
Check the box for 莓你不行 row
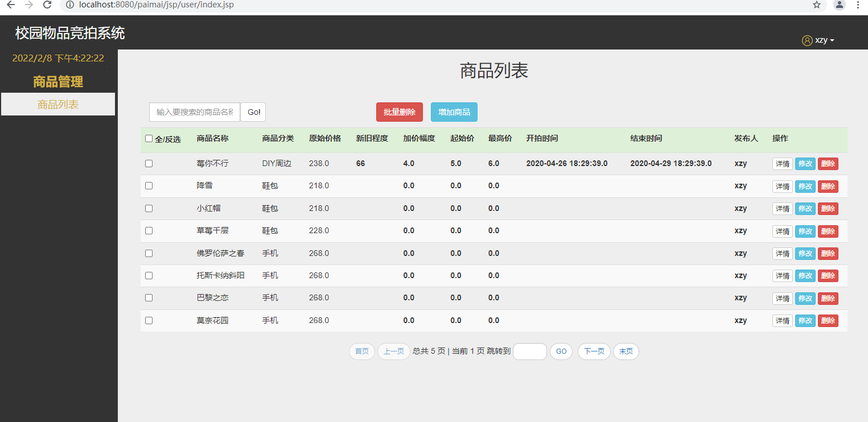click(149, 164)
